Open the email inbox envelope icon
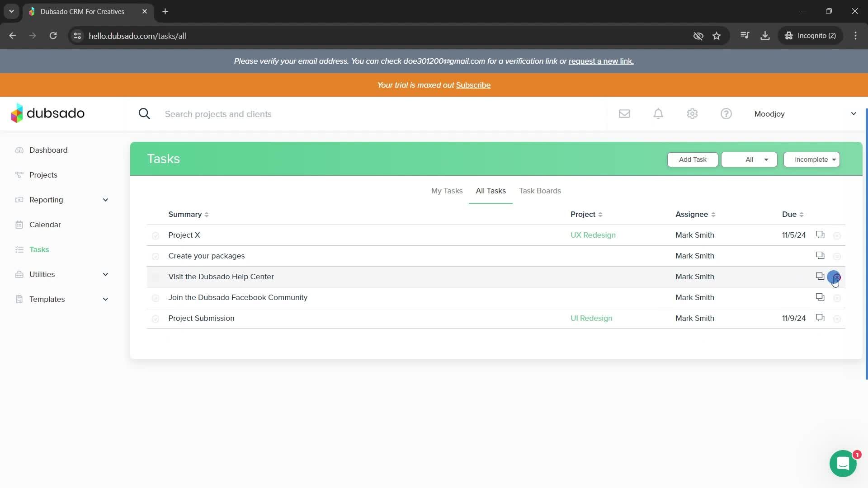This screenshot has width=868, height=488. click(624, 114)
